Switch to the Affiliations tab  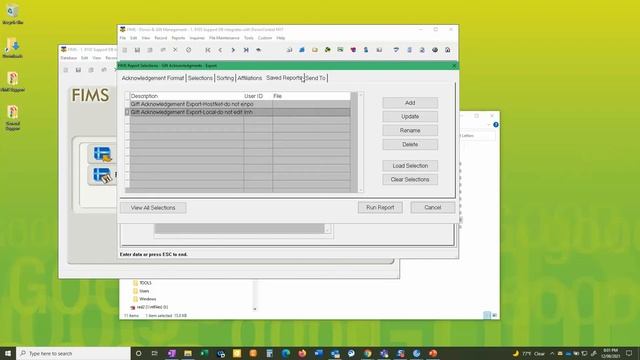[x=249, y=78]
